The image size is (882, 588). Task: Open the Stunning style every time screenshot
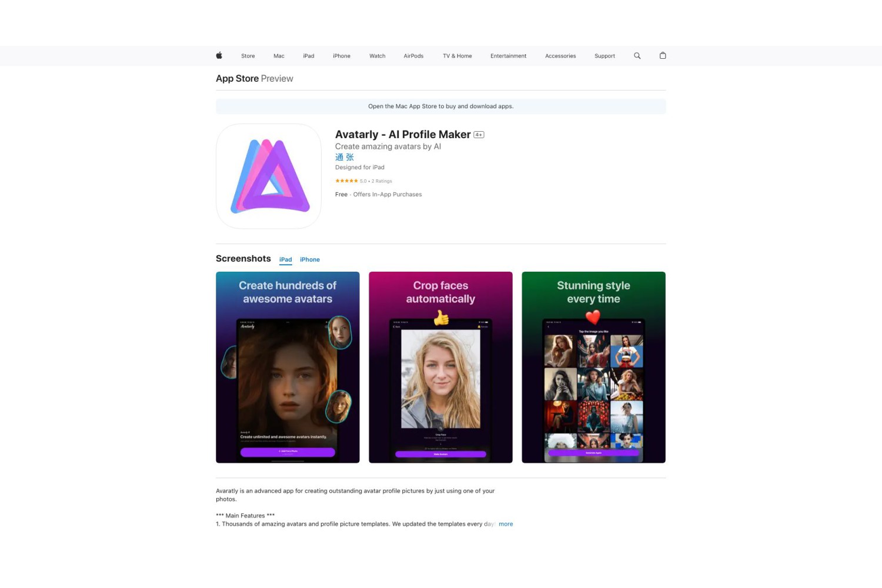pyautogui.click(x=593, y=367)
